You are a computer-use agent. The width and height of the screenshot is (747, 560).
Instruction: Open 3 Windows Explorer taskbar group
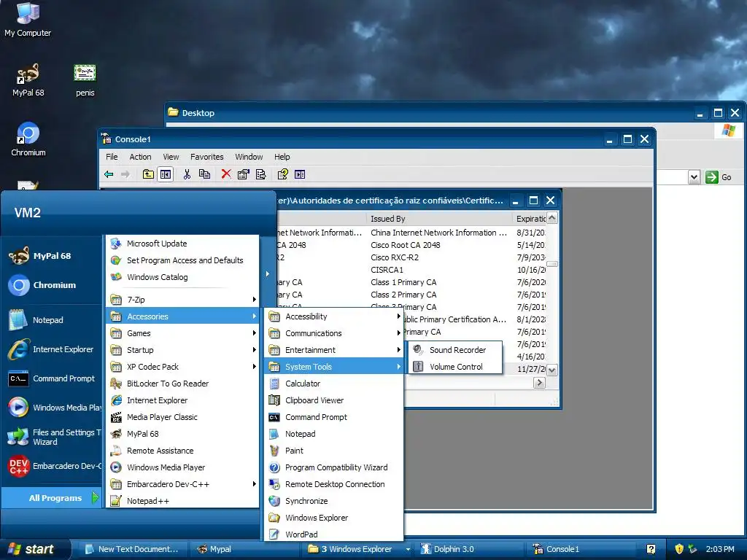point(358,549)
